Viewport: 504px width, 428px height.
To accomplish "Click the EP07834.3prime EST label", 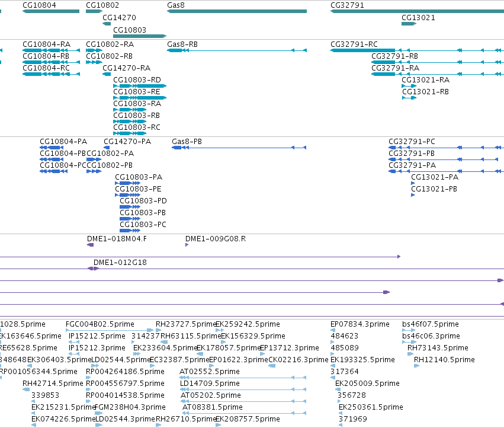I will coord(360,324).
